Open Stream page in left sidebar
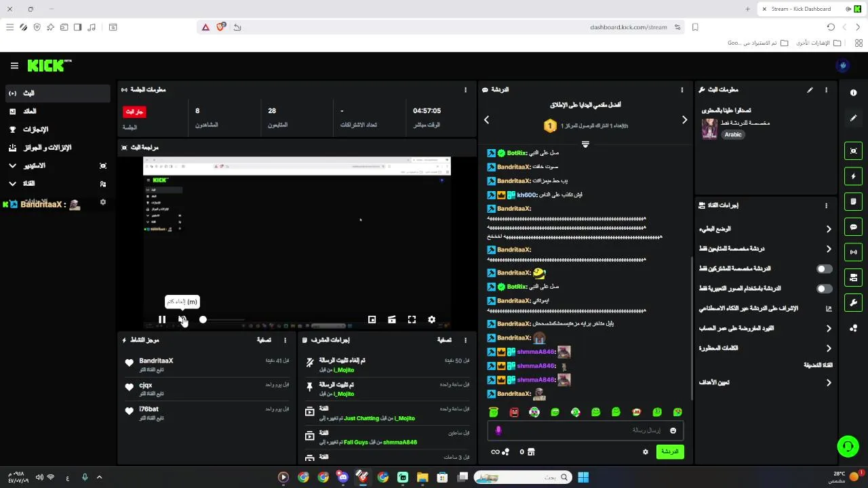The image size is (868, 488). (57, 93)
